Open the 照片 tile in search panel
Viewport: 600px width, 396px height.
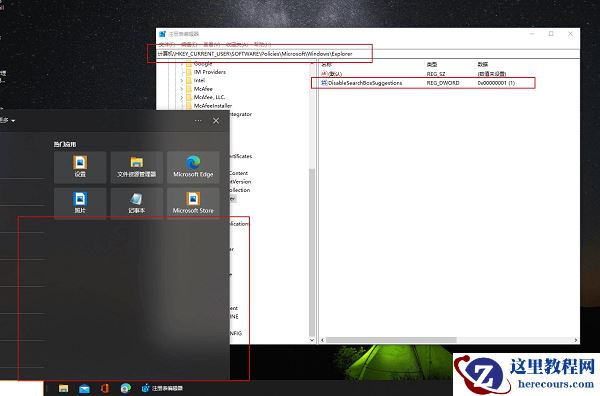point(80,203)
